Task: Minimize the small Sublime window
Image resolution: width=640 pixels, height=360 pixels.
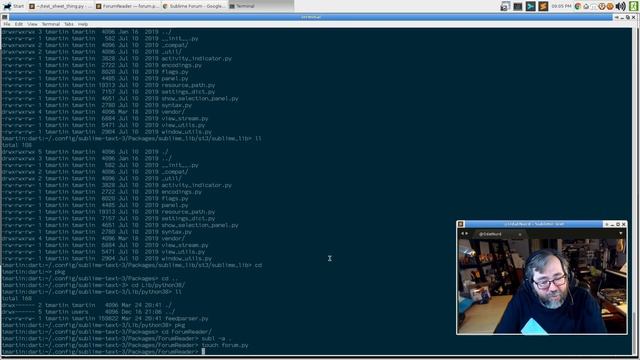Action: tap(612, 224)
